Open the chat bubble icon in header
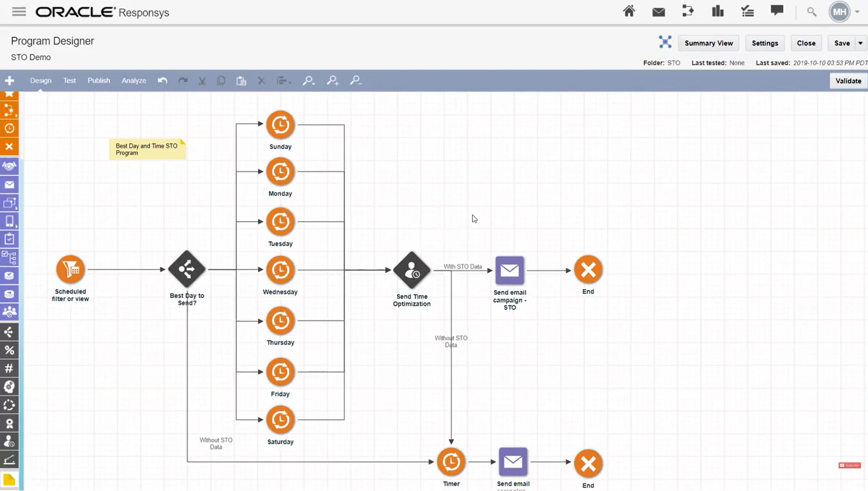Screen dimensions: 868x491 coord(777,11)
